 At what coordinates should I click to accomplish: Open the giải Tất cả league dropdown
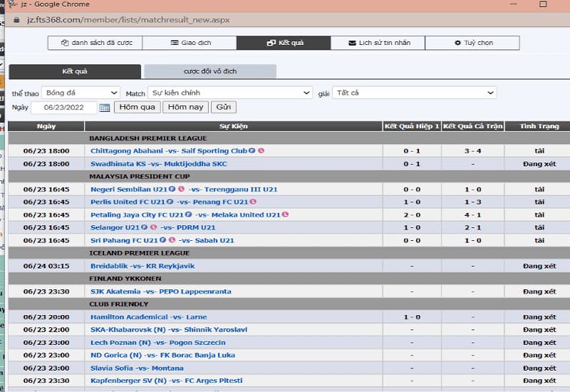(415, 93)
